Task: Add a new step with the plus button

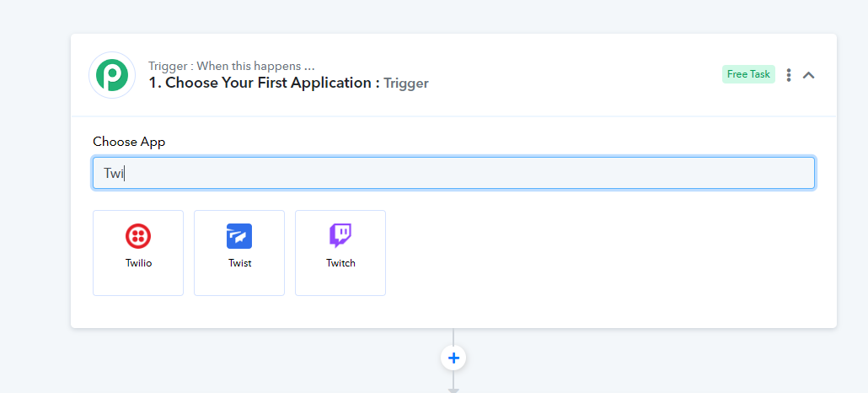Action: pos(453,358)
